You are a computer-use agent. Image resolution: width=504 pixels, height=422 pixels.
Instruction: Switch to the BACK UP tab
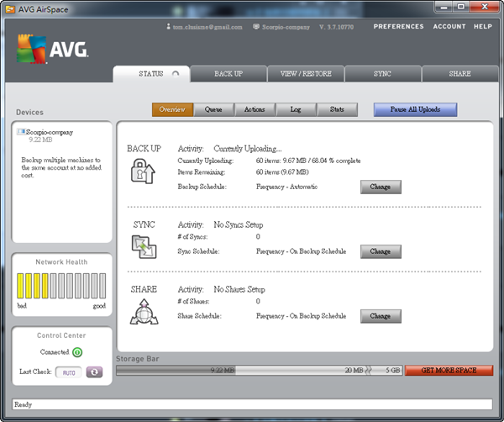tap(228, 74)
